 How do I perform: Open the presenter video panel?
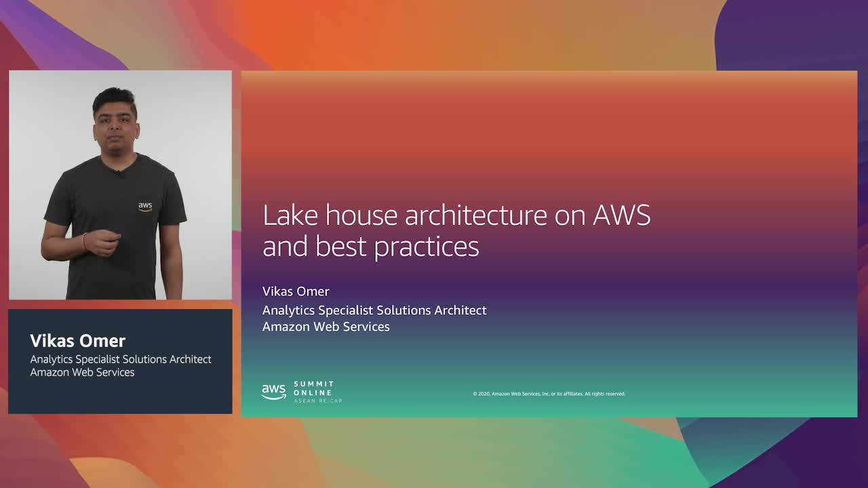coord(120,184)
